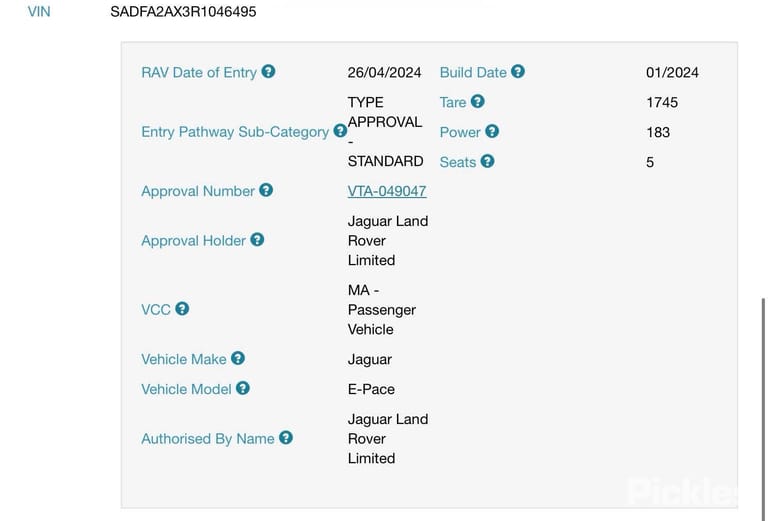Open help icon beside RAV Date of Entry
This screenshot has height=521, width=768.
pos(268,71)
